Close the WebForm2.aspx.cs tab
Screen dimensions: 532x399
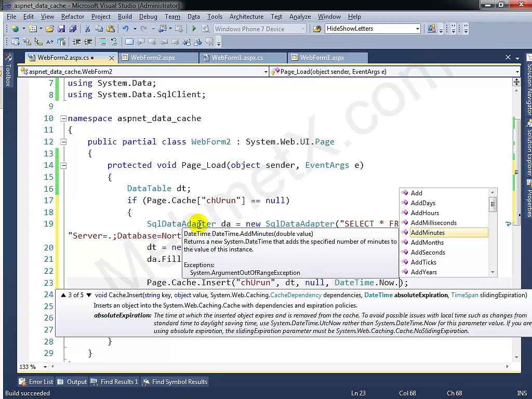[111, 58]
